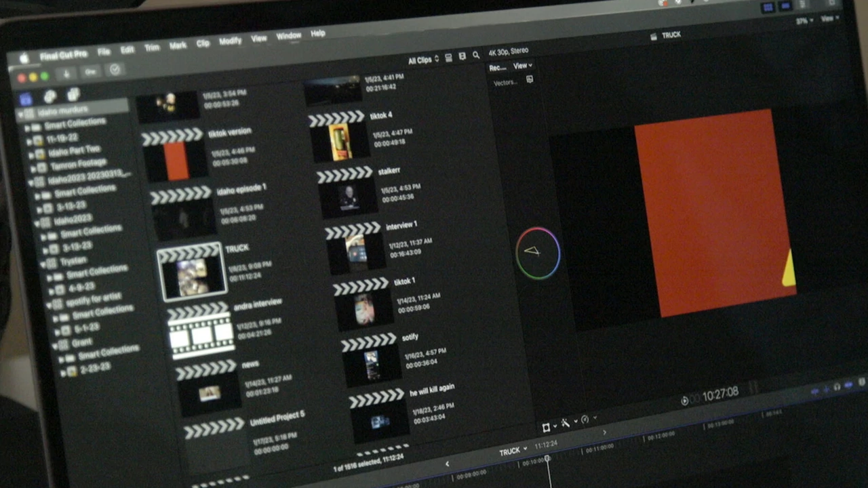Show the Photos and Audio sidebar
868x488 pixels.
50,96
